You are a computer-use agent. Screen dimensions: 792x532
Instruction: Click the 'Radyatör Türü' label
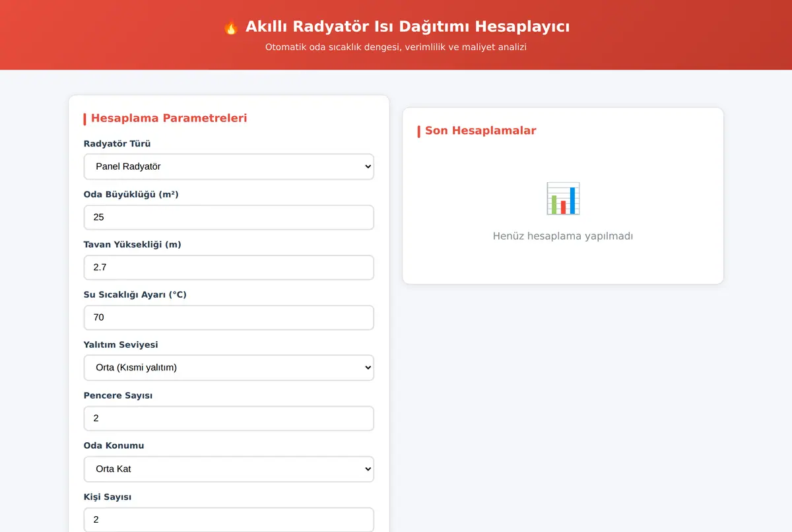point(117,144)
